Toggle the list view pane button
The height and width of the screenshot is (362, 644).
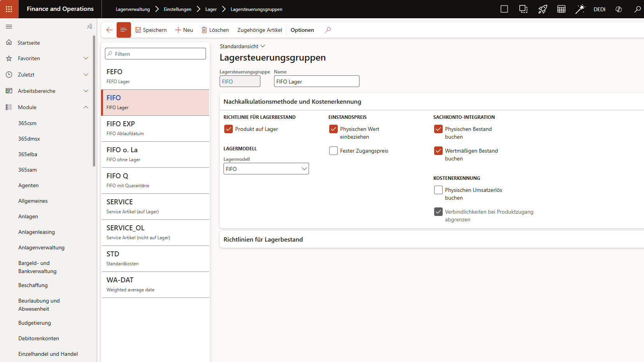(124, 30)
